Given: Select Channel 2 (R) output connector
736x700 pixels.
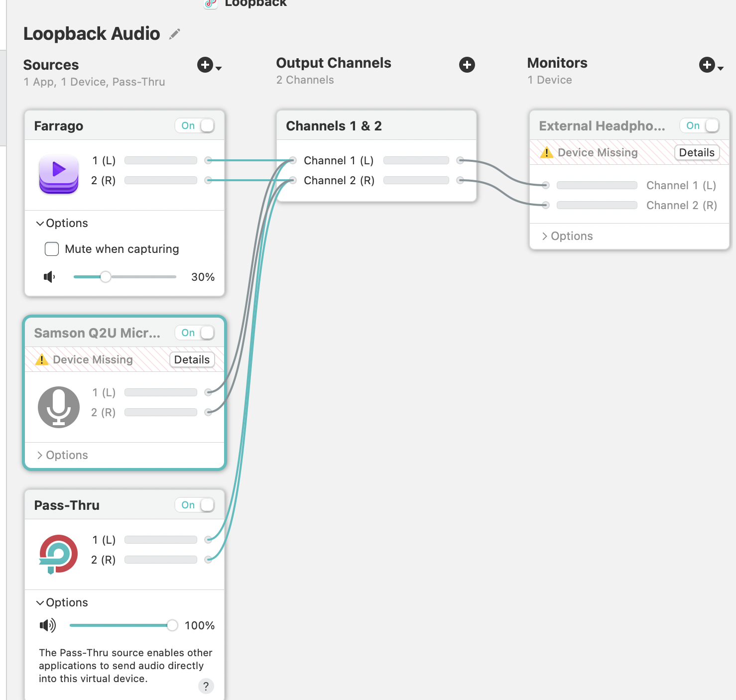Looking at the screenshot, I should tap(461, 180).
